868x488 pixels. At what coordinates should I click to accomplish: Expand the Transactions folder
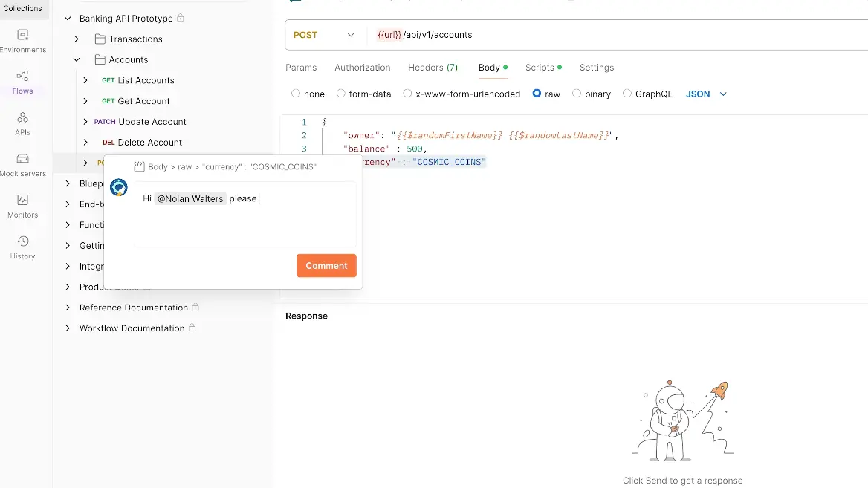(x=77, y=39)
